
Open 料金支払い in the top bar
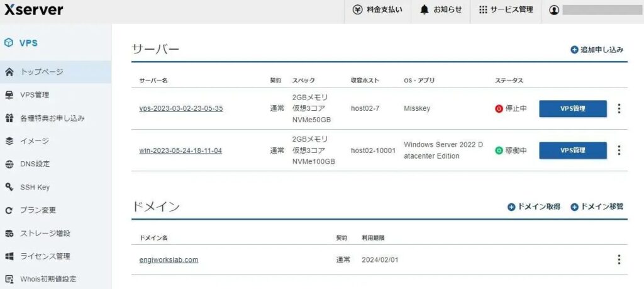[377, 10]
